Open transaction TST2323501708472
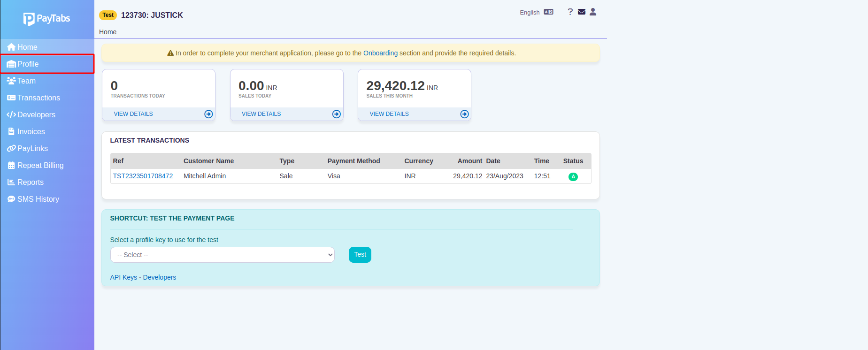Image resolution: width=868 pixels, height=350 pixels. pyautogui.click(x=143, y=176)
